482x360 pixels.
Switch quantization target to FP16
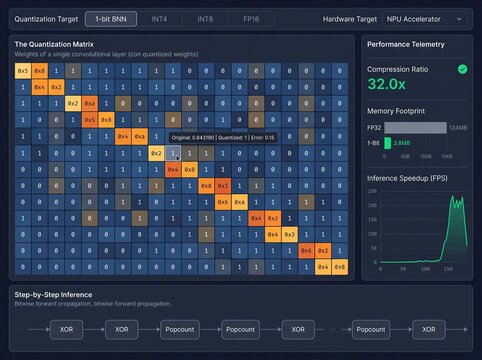pos(251,19)
